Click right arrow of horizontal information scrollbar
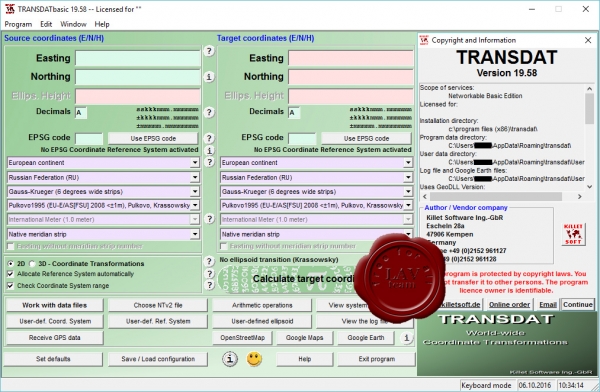This screenshot has width=600, height=392. tap(580, 196)
